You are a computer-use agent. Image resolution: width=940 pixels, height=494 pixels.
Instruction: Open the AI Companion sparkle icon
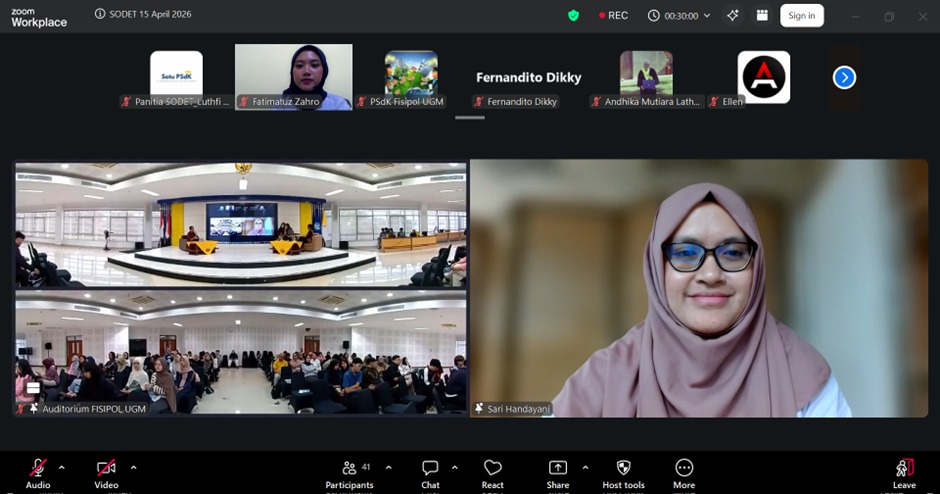coord(733,15)
